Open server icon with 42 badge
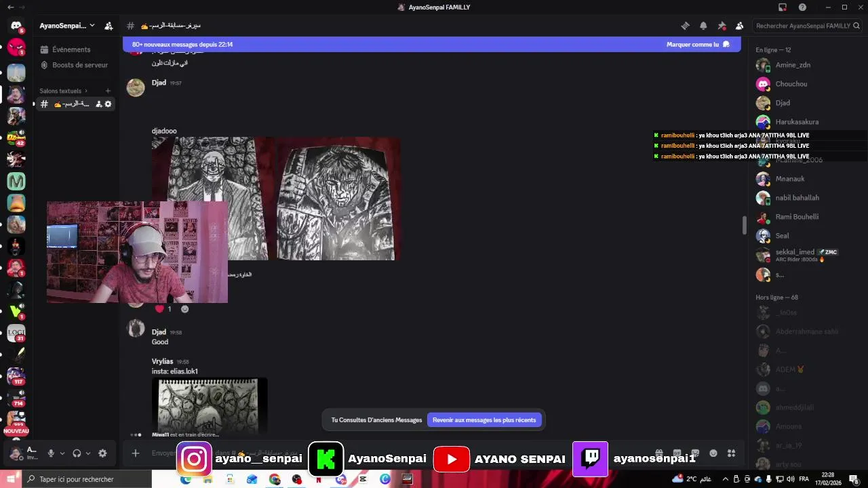This screenshot has width=868, height=488. (16, 138)
